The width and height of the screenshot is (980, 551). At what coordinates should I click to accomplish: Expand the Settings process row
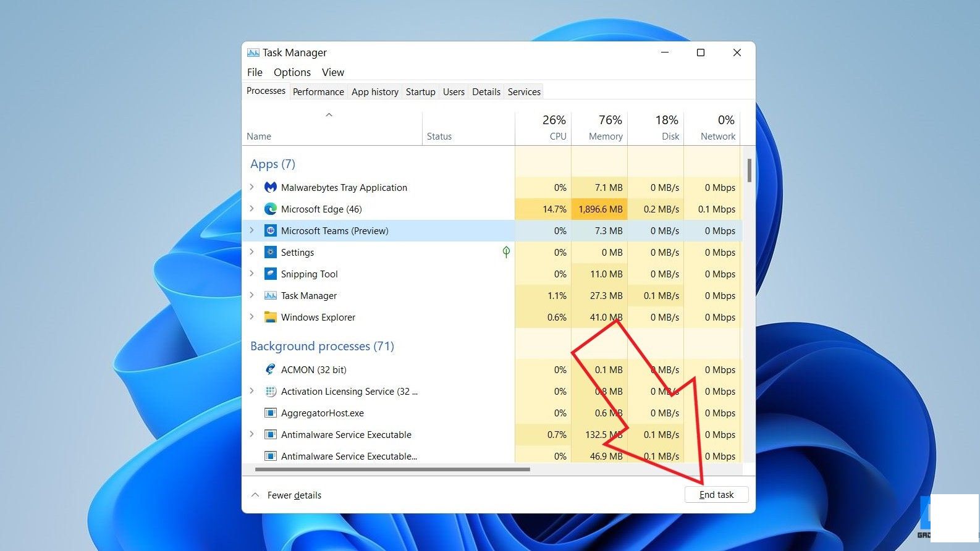[x=251, y=251]
